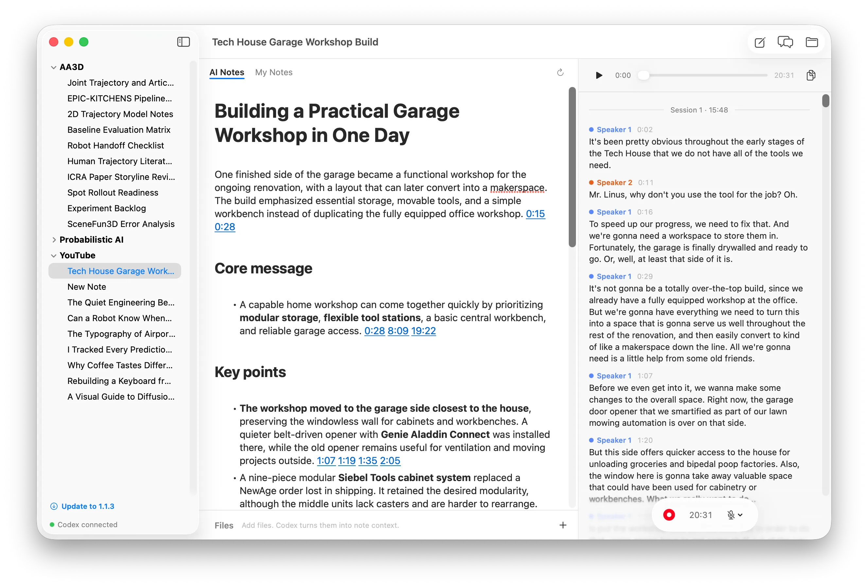Click the 20:31 total duration label

(x=784, y=76)
